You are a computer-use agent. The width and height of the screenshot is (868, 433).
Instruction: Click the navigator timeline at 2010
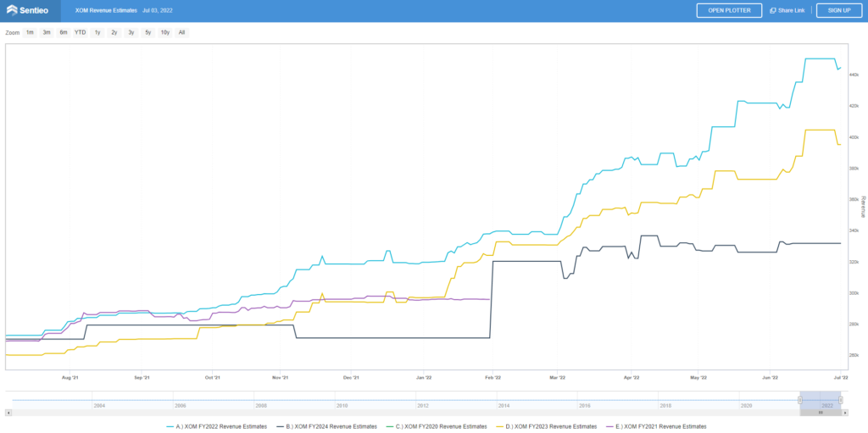(342, 406)
